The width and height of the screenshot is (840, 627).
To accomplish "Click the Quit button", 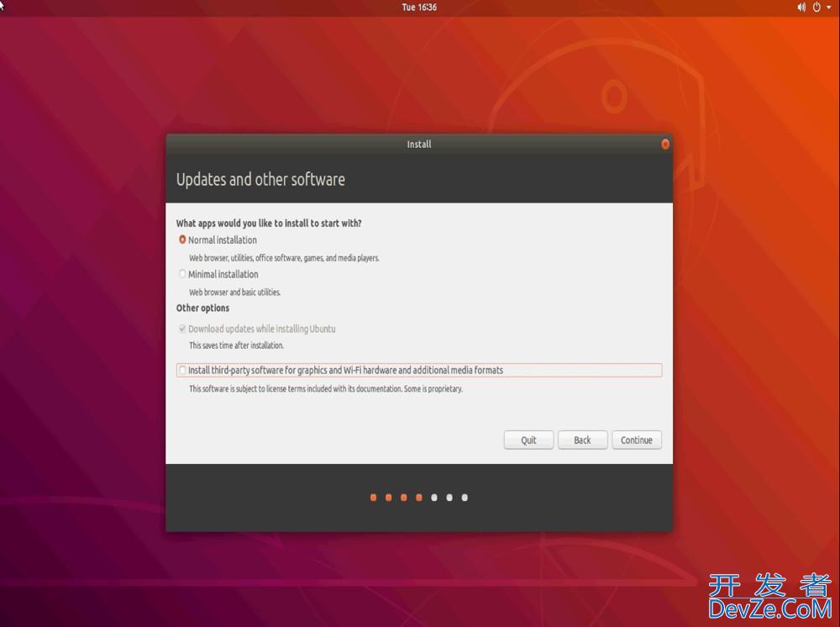I will tap(528, 440).
